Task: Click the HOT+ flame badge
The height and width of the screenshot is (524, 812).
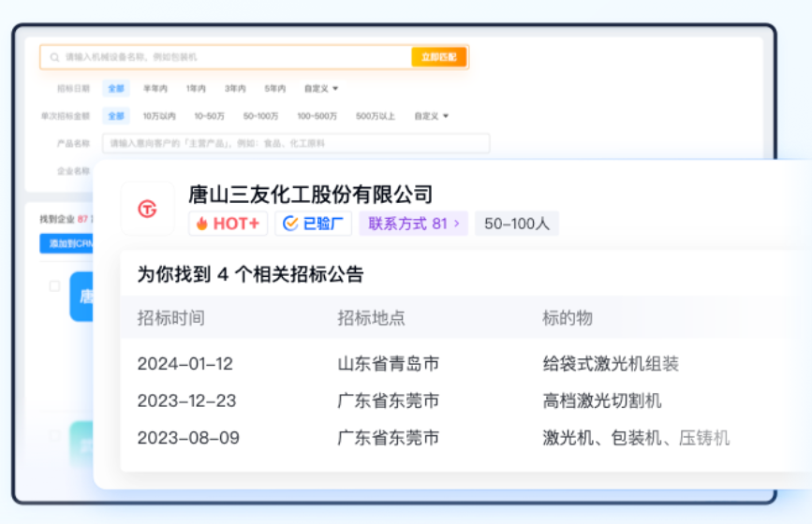Action: [228, 224]
